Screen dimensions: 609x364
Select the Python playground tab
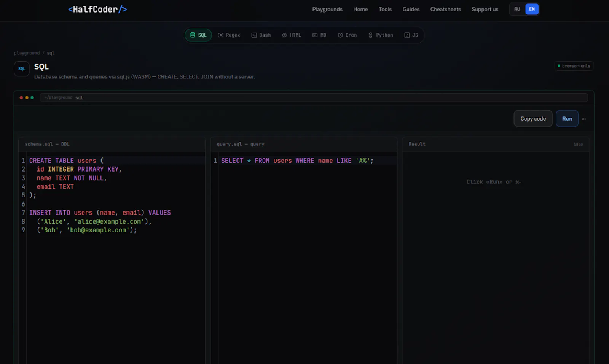[x=381, y=35]
